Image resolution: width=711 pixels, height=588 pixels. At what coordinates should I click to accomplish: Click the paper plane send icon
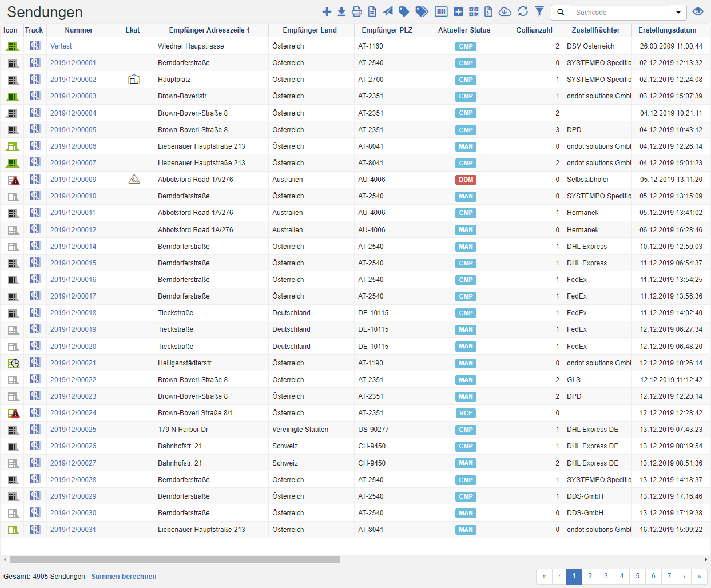coord(388,12)
